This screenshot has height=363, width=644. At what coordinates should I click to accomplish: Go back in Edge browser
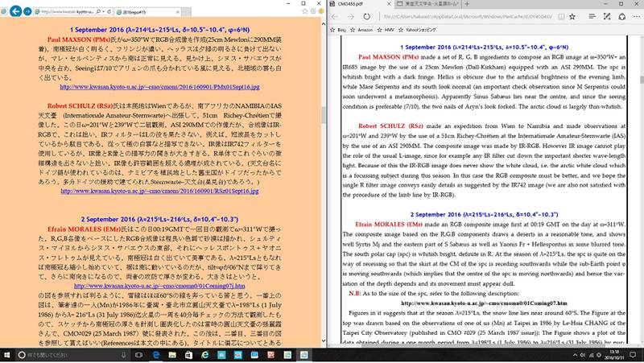(335, 16)
